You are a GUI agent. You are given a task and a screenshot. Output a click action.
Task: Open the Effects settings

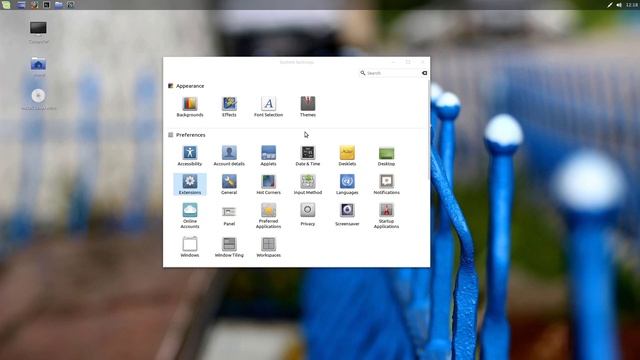pos(229,107)
